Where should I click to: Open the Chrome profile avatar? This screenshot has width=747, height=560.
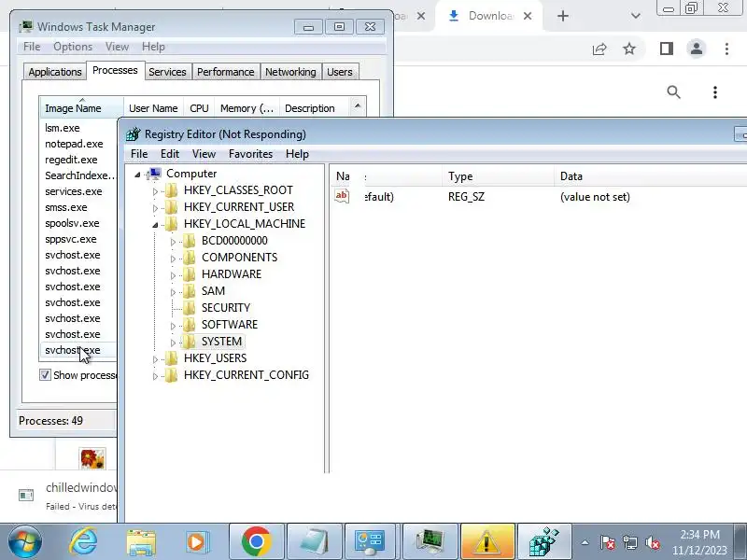point(697,49)
